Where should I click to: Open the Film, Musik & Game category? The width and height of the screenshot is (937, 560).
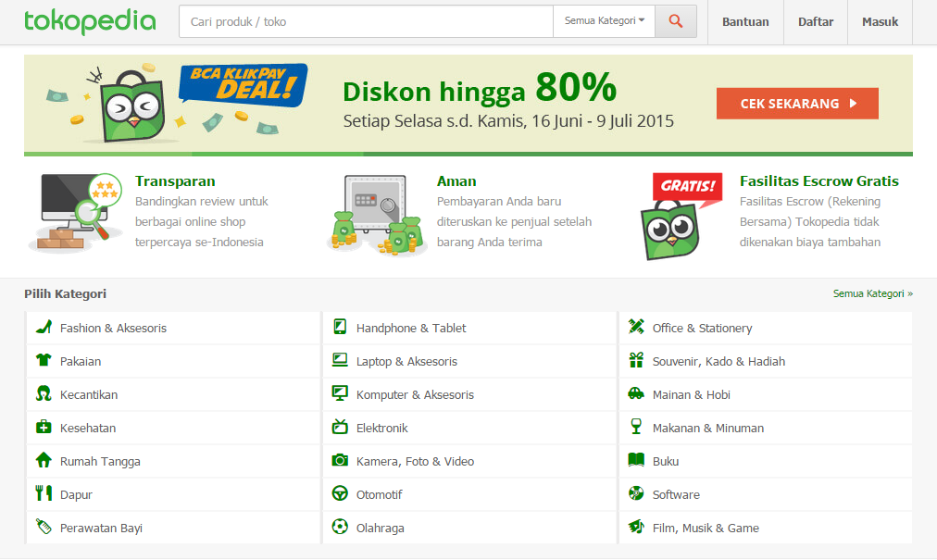[766, 528]
